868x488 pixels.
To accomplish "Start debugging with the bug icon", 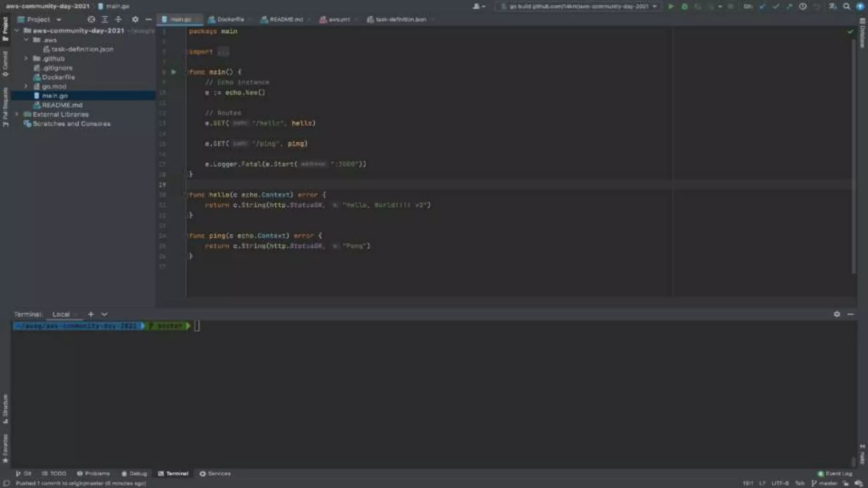I will [684, 6].
